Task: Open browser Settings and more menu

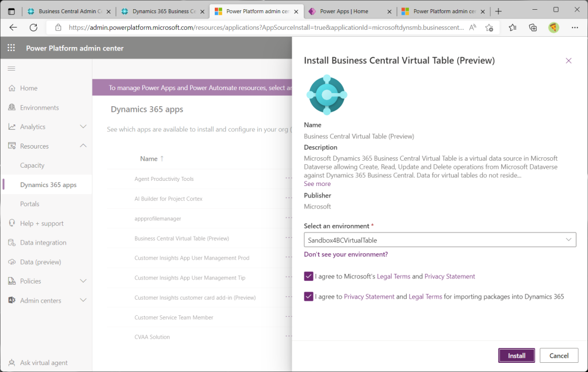Action: pos(574,28)
